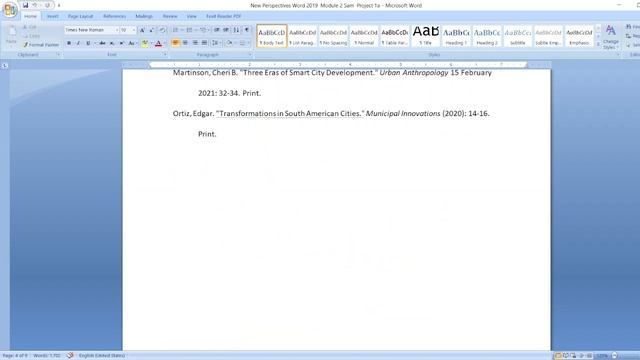Viewport: 640px width, 360px height.
Task: Open the tab selector left of ruler
Action: [x=5, y=65]
